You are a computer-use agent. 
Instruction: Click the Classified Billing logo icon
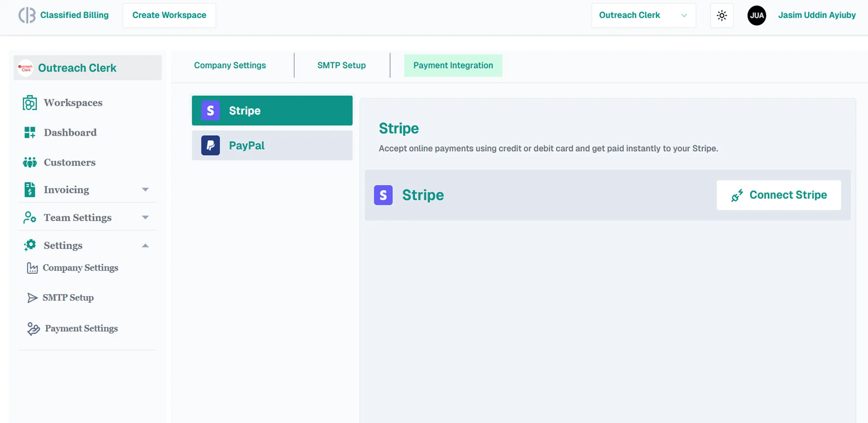tap(27, 15)
